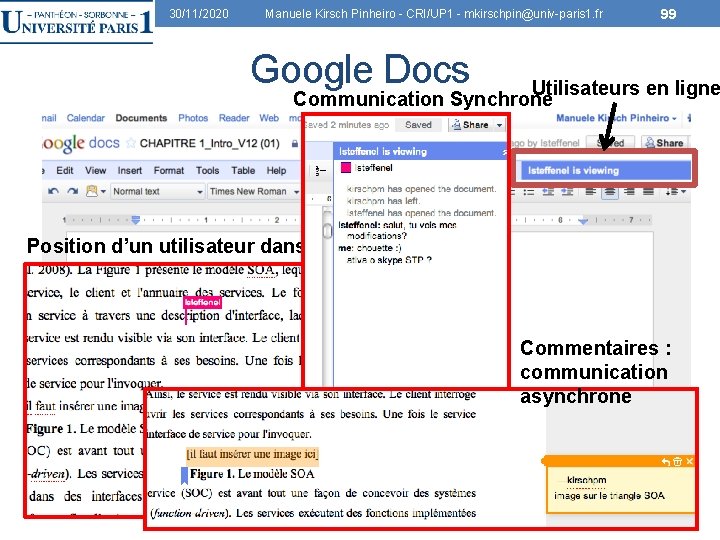Select center alignment
This screenshot has height=540, width=720.
[x=610, y=192]
